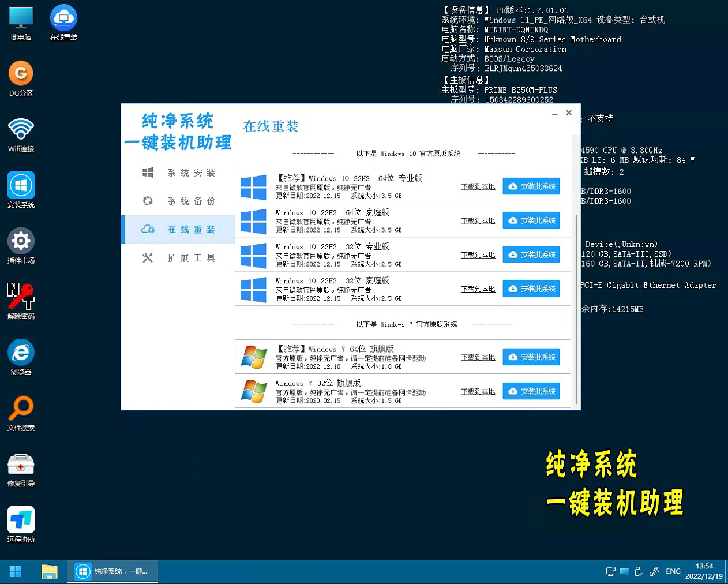This screenshot has width=728, height=584.
Task: Click 下载到本地 for Windows 7 64位 旗舰版
Action: coord(478,357)
